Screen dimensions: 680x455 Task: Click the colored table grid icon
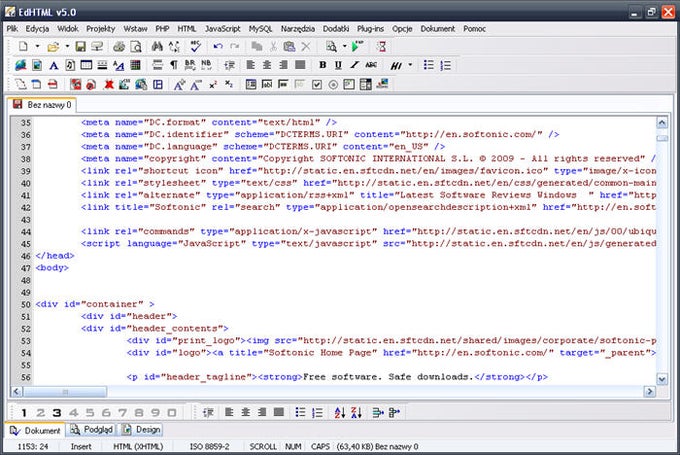coord(135,65)
